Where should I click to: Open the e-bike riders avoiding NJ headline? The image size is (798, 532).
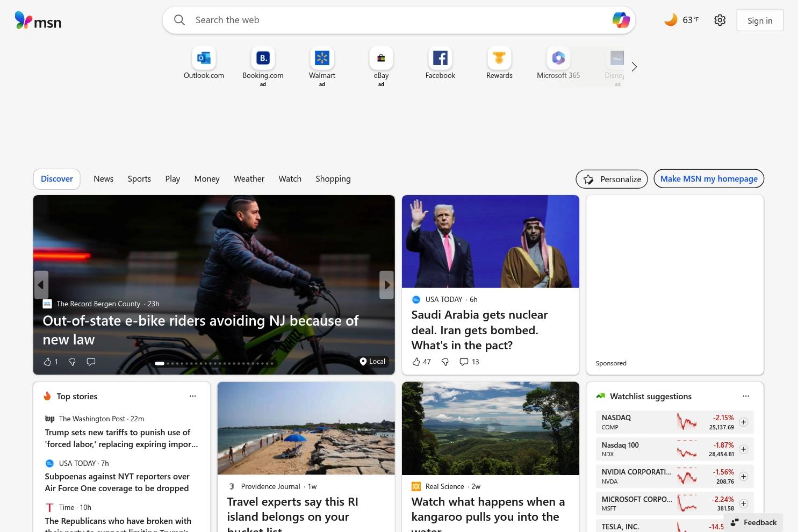200,330
